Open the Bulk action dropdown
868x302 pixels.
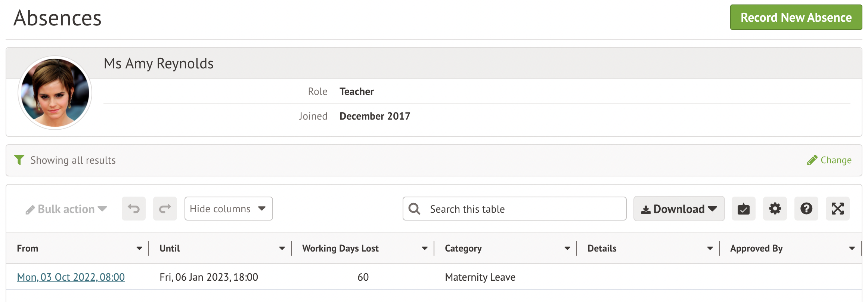point(66,209)
